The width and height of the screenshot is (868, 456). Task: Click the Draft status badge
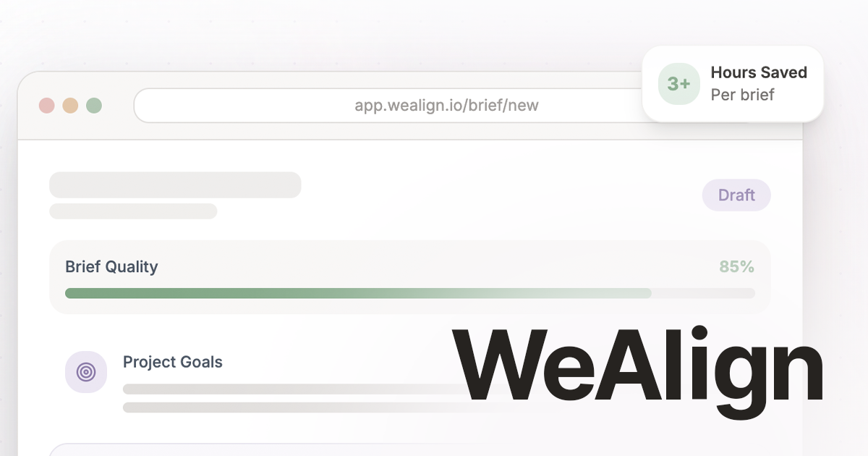tap(736, 195)
